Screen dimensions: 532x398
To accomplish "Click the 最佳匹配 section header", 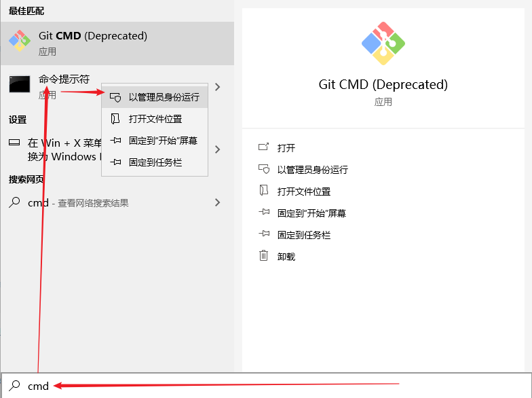I will point(26,11).
